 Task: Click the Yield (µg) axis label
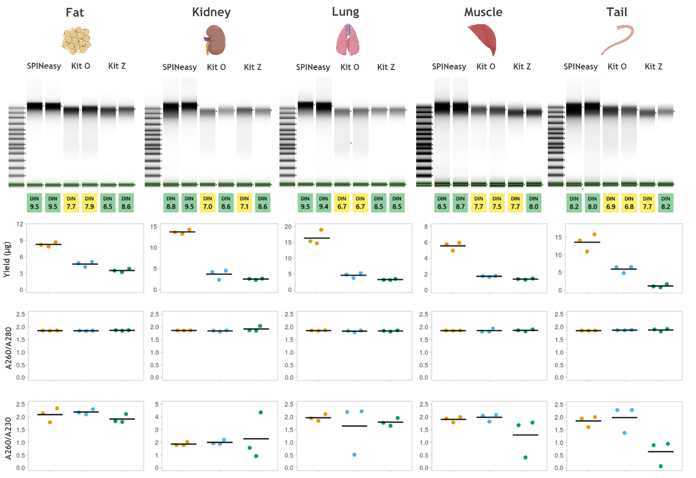7,260
